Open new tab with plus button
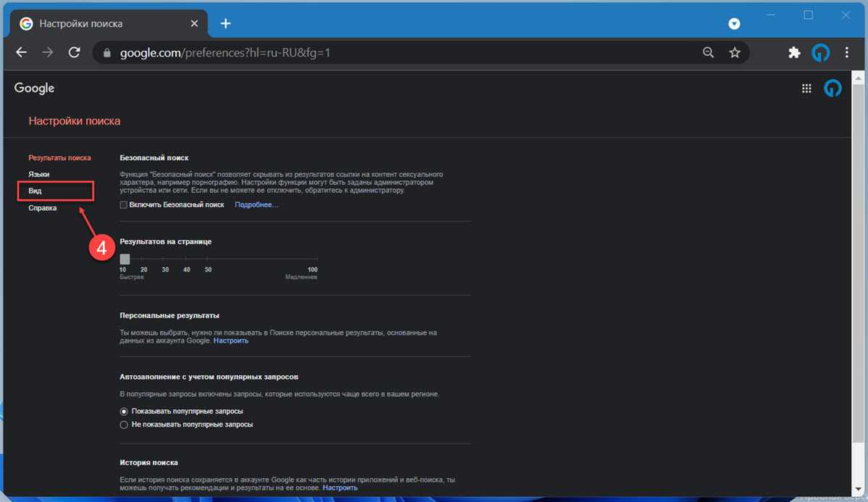This screenshot has height=502, width=868. (x=225, y=23)
